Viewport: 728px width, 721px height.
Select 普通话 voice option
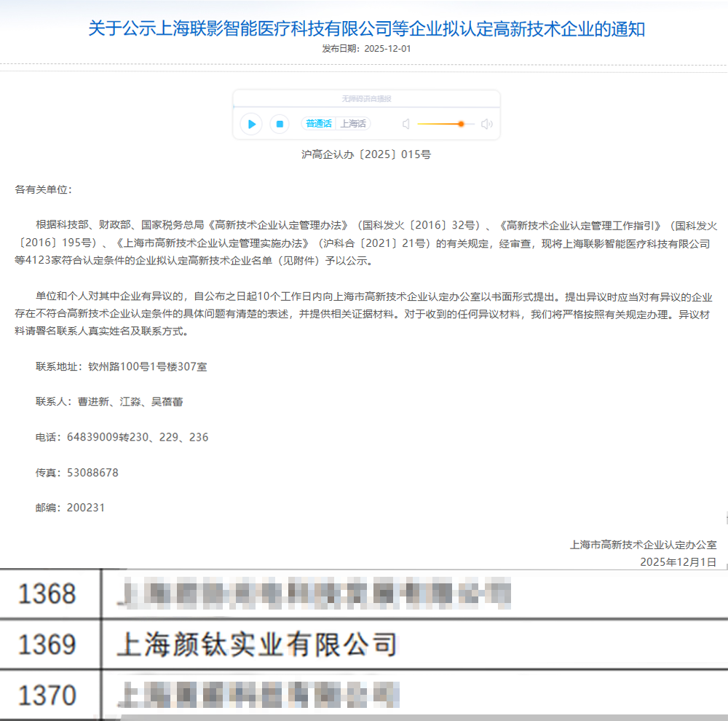click(x=319, y=124)
